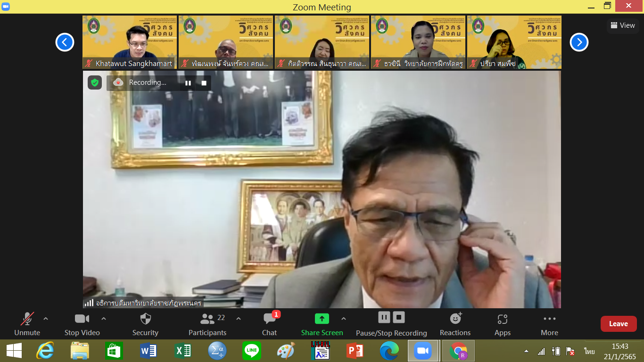Open PowerPoint from taskbar
The height and width of the screenshot is (362, 644).
click(355, 351)
